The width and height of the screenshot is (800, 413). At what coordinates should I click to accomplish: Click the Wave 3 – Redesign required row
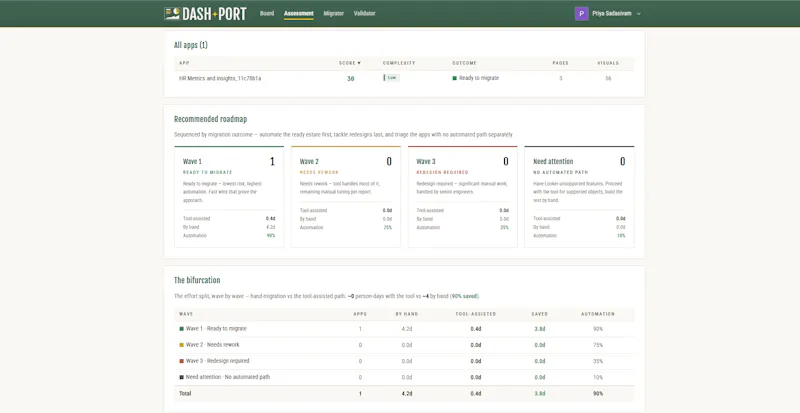pos(404,361)
